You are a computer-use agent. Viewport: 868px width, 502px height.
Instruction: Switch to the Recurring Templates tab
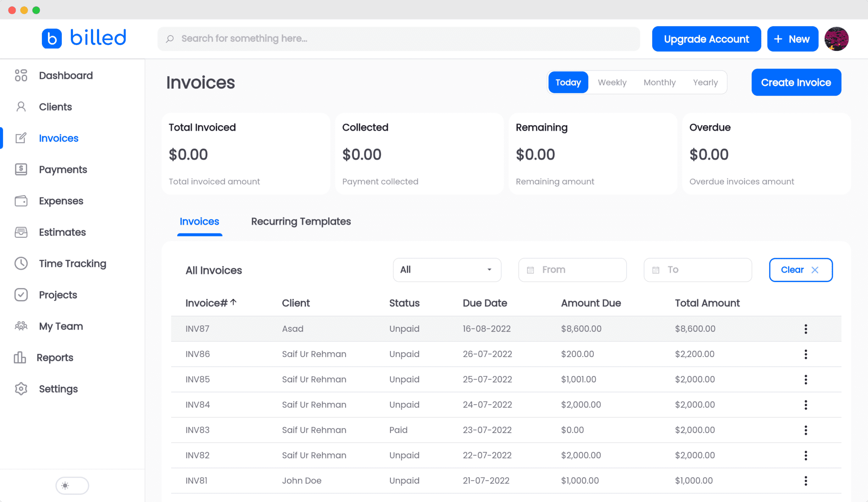[301, 221]
